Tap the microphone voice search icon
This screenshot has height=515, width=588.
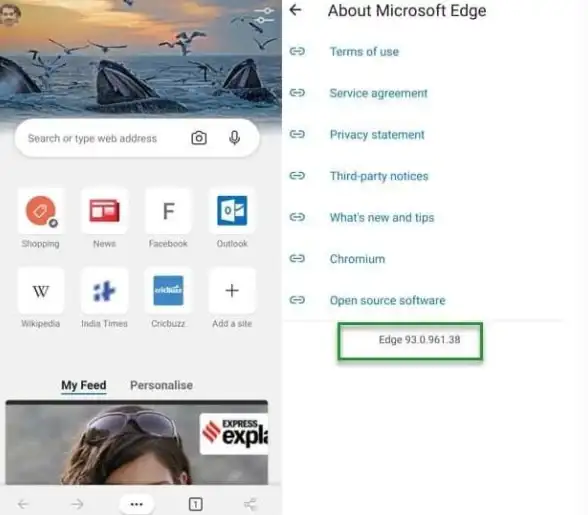pos(235,138)
